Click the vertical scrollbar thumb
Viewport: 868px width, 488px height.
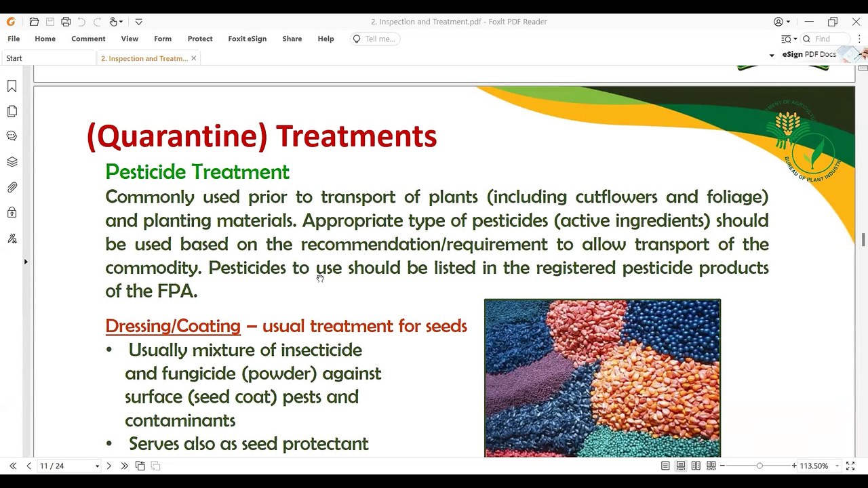tap(863, 240)
